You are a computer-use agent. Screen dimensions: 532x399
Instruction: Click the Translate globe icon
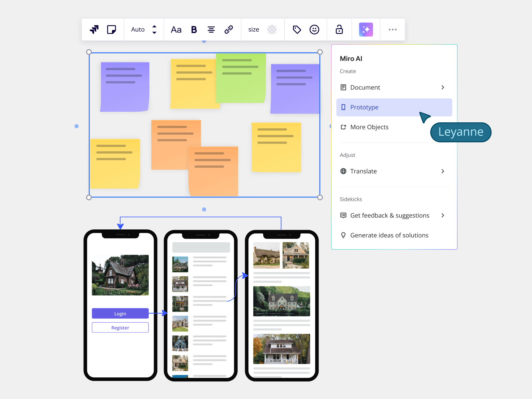tap(343, 171)
